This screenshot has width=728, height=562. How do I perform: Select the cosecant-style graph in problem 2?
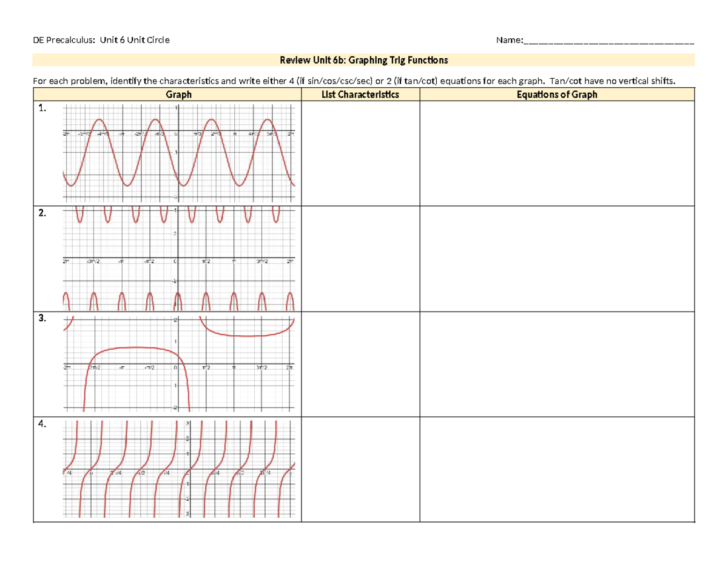pos(178,258)
